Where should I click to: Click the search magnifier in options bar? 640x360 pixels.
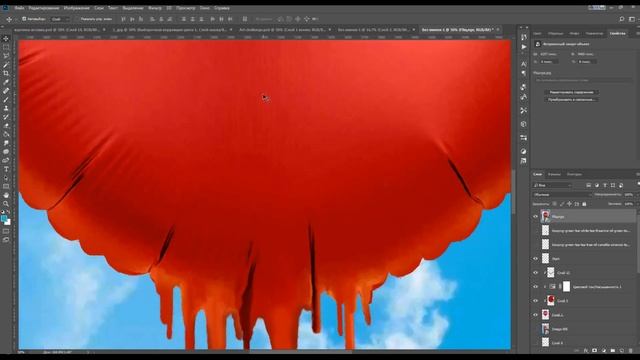pyautogui.click(x=622, y=19)
